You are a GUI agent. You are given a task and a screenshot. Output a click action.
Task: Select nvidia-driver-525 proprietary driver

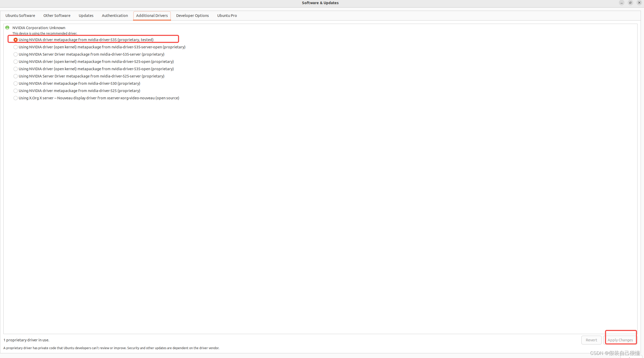(x=16, y=91)
